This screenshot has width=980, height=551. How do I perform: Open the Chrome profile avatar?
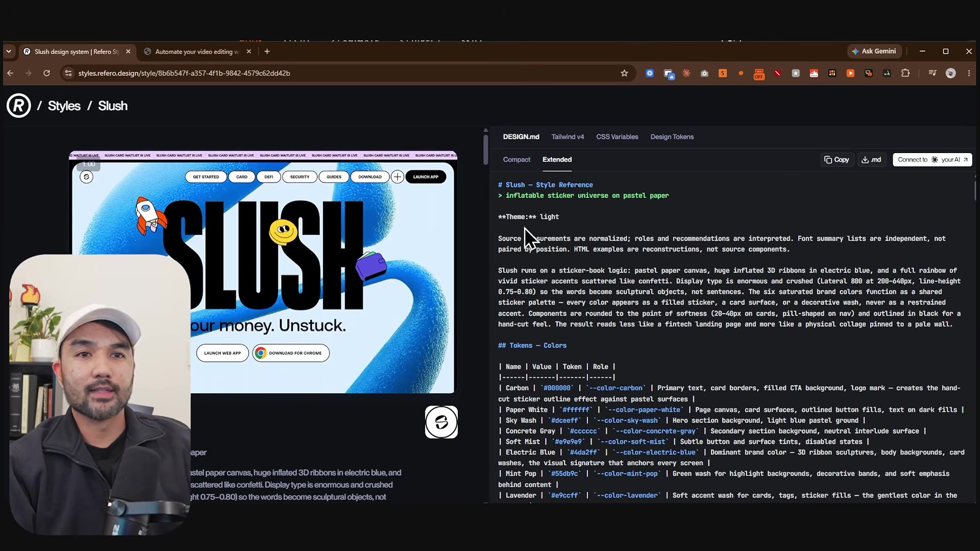pyautogui.click(x=950, y=73)
